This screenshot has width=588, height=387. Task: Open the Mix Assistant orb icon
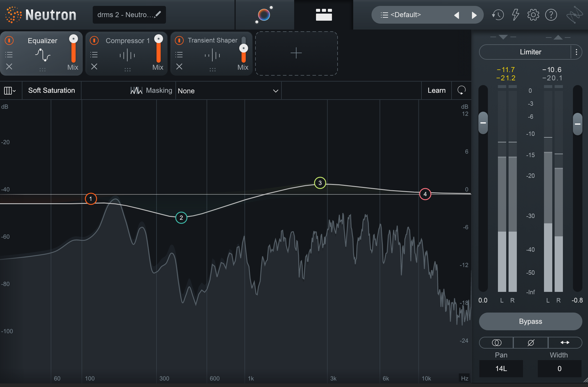pyautogui.click(x=264, y=14)
